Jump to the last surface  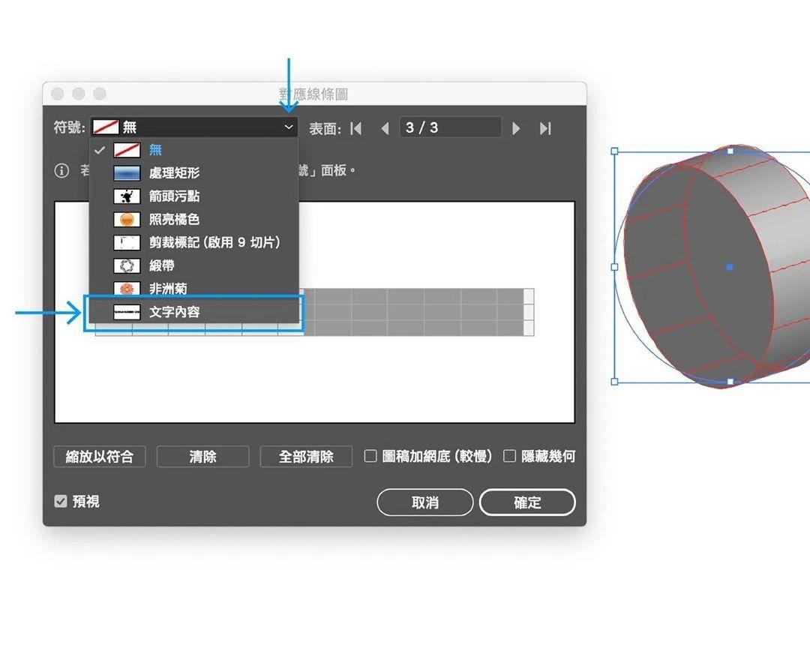pyautogui.click(x=545, y=128)
